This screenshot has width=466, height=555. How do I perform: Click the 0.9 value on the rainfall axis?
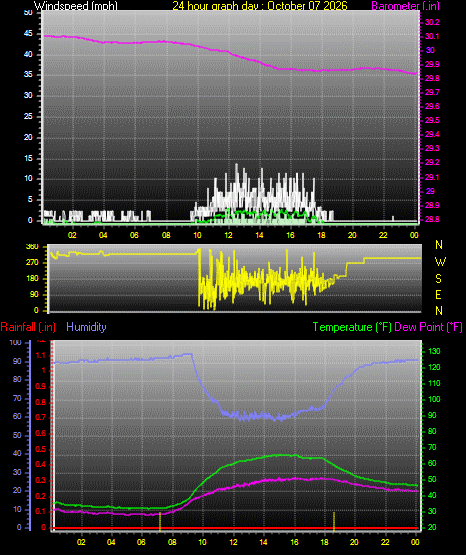(41, 386)
